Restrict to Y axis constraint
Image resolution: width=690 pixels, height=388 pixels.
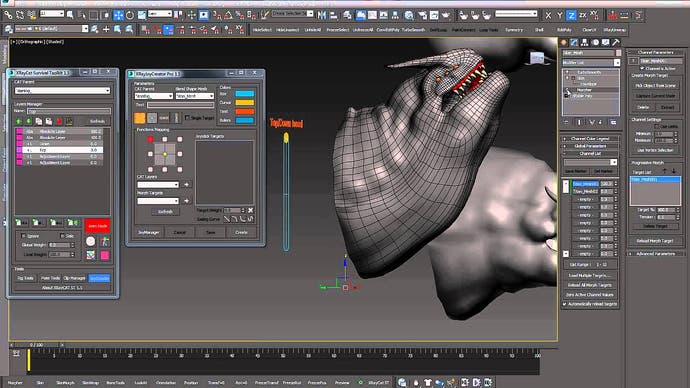[x=560, y=15]
